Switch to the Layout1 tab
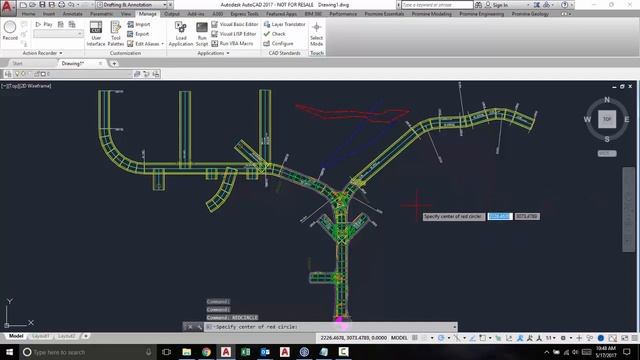The width and height of the screenshot is (640, 360). [40, 336]
